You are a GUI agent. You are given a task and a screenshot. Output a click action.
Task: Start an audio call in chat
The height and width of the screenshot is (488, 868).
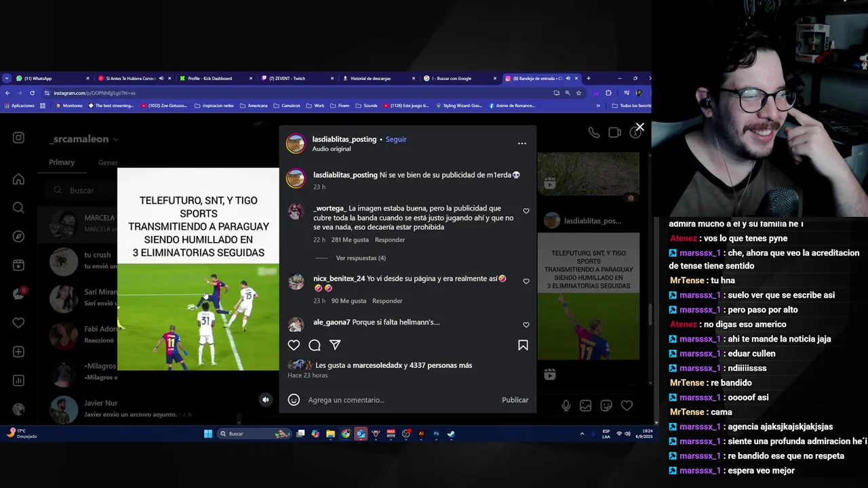[593, 133]
